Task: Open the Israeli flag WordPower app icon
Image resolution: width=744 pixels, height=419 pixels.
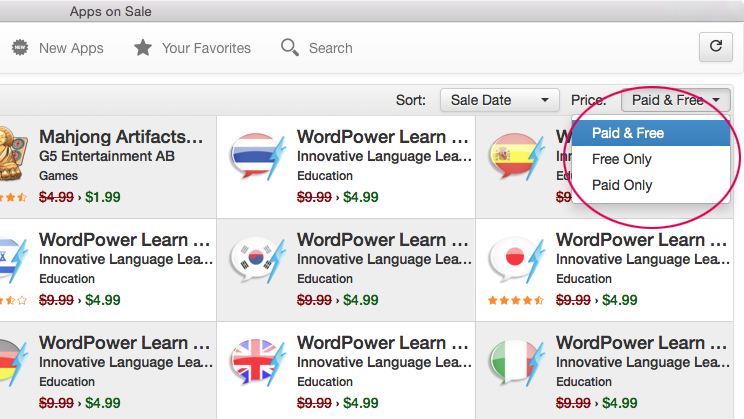Action: coord(13,260)
